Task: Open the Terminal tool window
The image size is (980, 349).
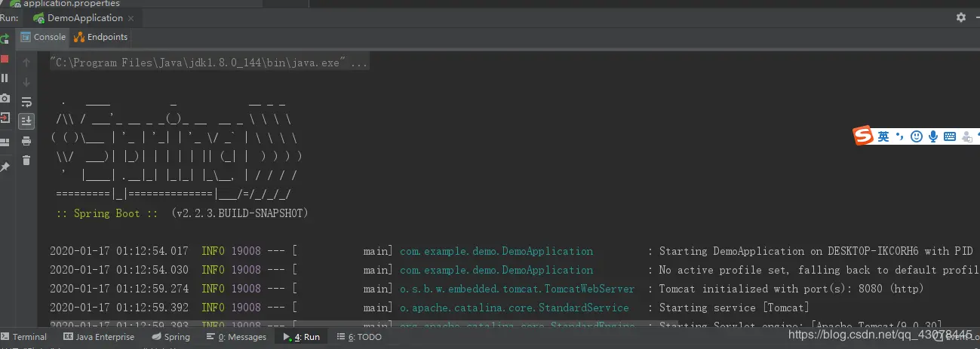Action: 24,337
